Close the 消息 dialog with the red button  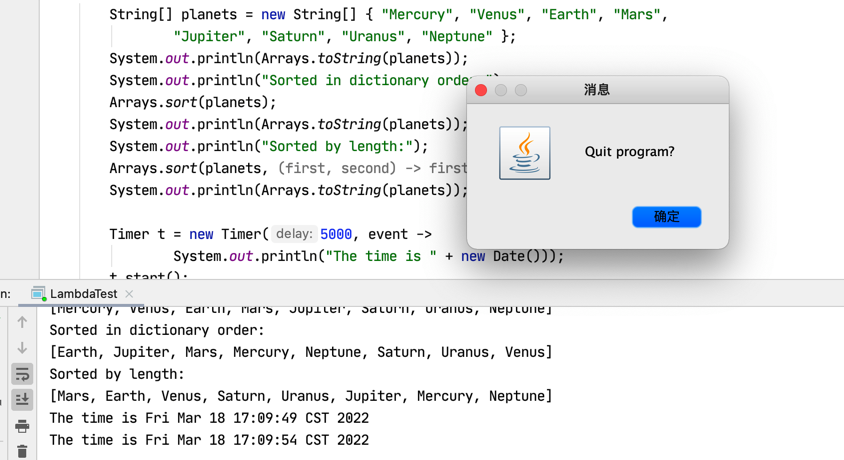[481, 90]
